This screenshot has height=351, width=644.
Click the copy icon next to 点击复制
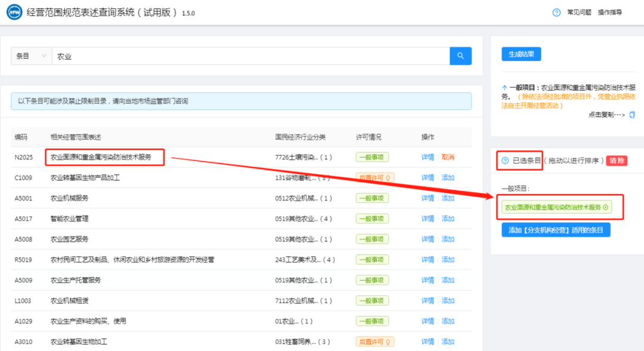point(632,115)
